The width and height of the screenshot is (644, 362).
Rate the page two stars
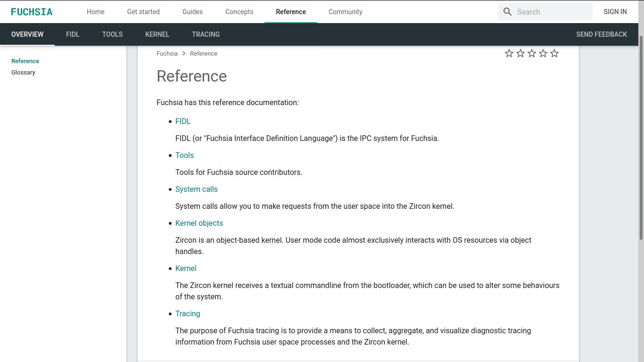point(520,53)
